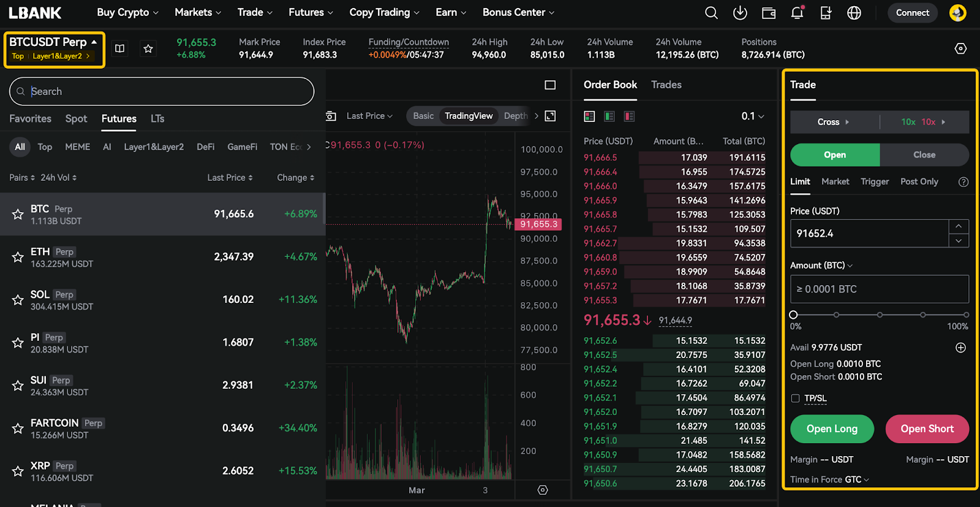Expand the Buy Crypto menu

point(127,12)
